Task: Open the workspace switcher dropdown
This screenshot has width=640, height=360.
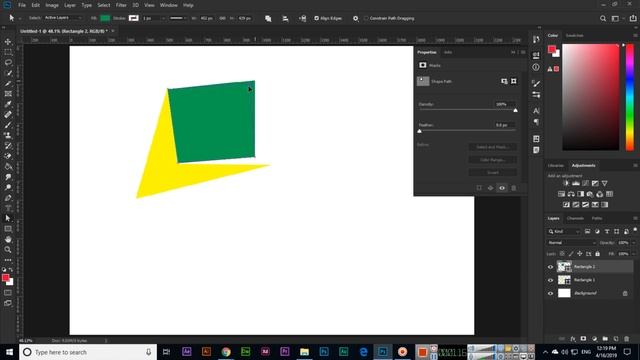Action: click(617, 18)
